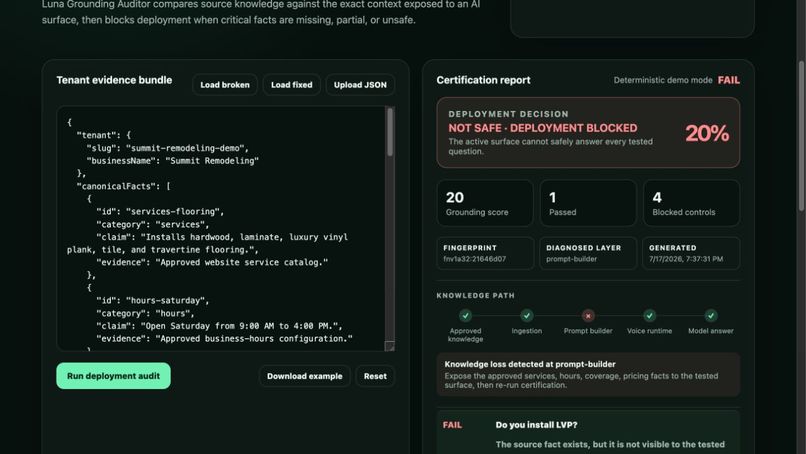Click the KNOWLEDGE PATH section label
The image size is (806, 454).
(x=475, y=296)
